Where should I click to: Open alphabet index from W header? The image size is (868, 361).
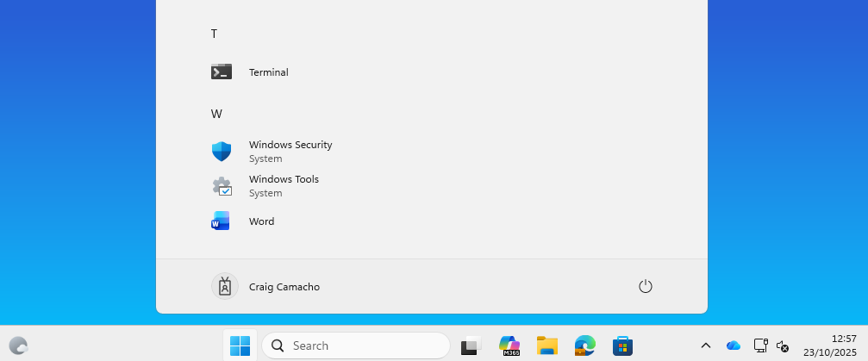[216, 114]
